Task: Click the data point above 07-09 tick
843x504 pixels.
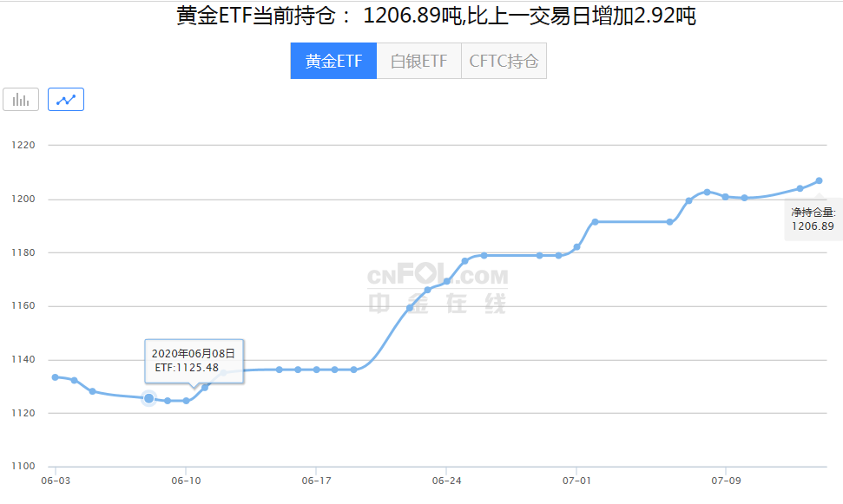Action: pyautogui.click(x=725, y=197)
